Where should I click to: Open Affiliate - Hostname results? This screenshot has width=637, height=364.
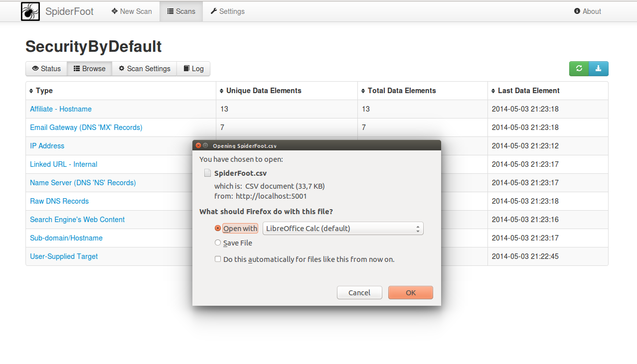click(x=61, y=109)
